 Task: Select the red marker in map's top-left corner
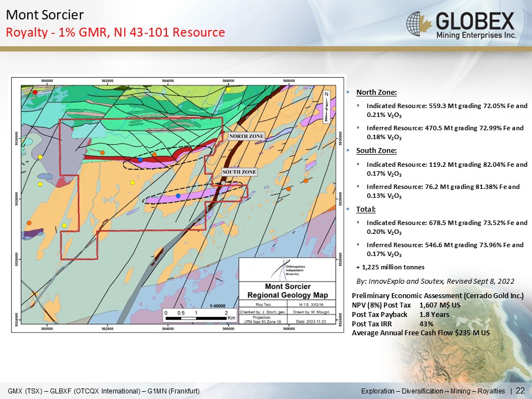(35, 93)
